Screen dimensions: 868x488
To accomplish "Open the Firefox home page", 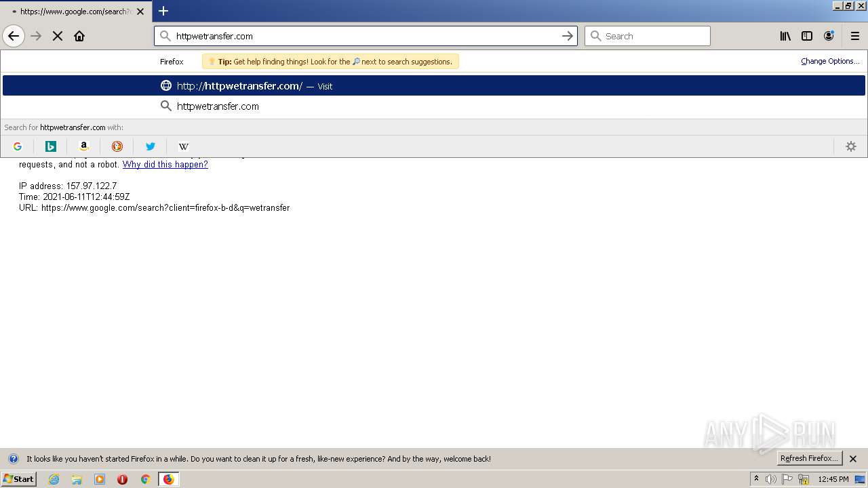I will 79,36.
